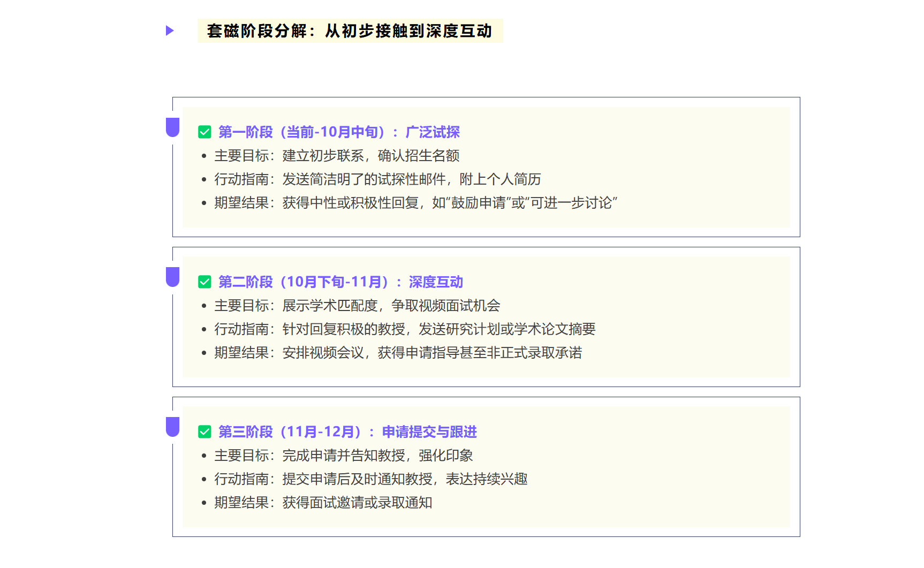Viewport: 924px width, 568px height.
Task: Select the heading 第二阶段（10月下旬-11月）：深度互动
Action: pos(340,282)
